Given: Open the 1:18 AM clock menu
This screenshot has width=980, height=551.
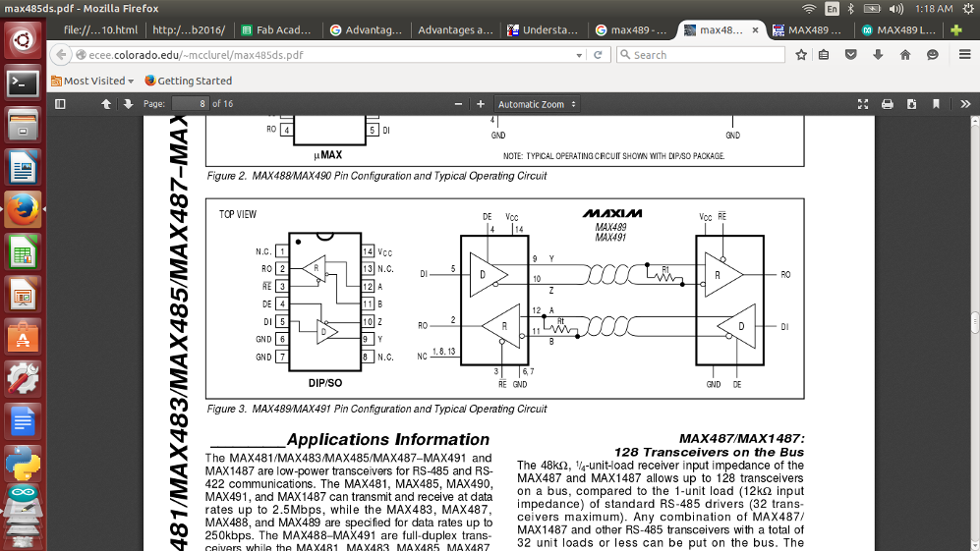Looking at the screenshot, I should click(x=934, y=9).
